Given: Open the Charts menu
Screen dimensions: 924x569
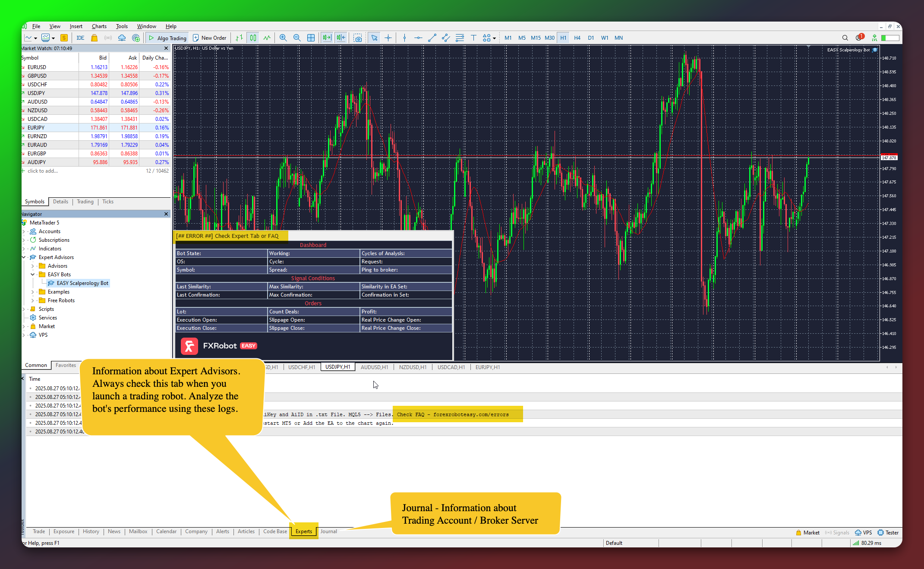Looking at the screenshot, I should coord(99,26).
